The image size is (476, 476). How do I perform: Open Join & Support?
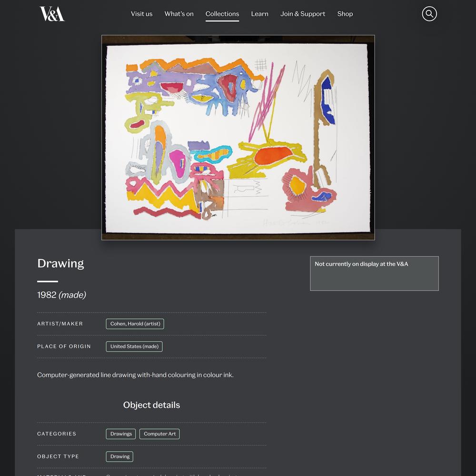(303, 14)
